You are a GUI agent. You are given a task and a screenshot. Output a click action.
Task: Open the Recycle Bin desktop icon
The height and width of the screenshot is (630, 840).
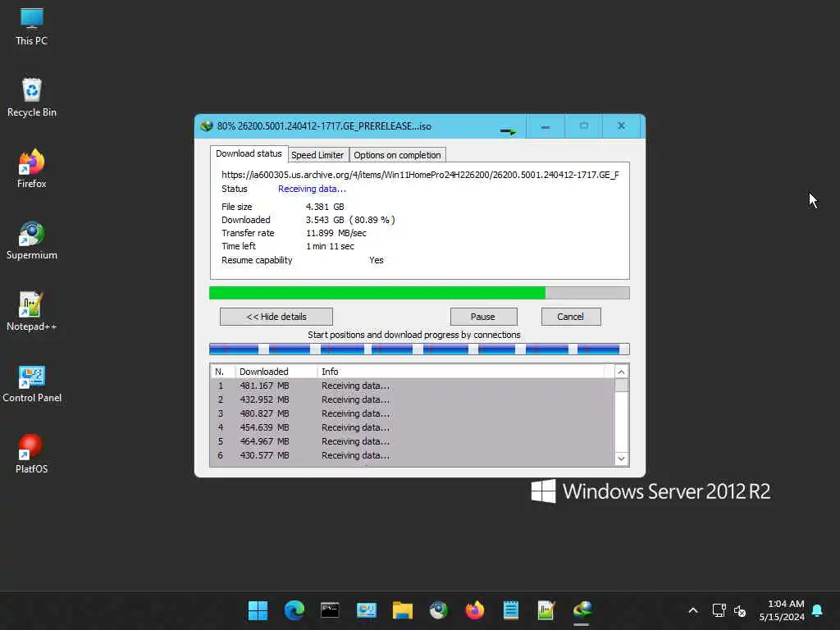32,98
